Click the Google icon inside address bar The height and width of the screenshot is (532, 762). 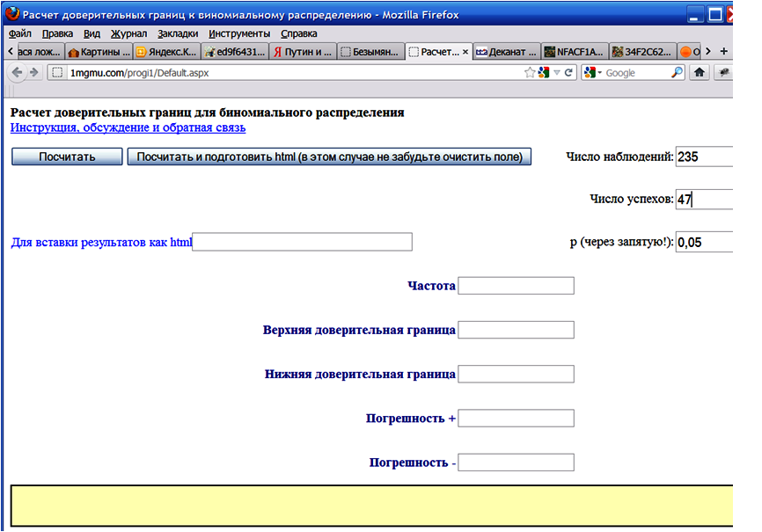tap(544, 72)
